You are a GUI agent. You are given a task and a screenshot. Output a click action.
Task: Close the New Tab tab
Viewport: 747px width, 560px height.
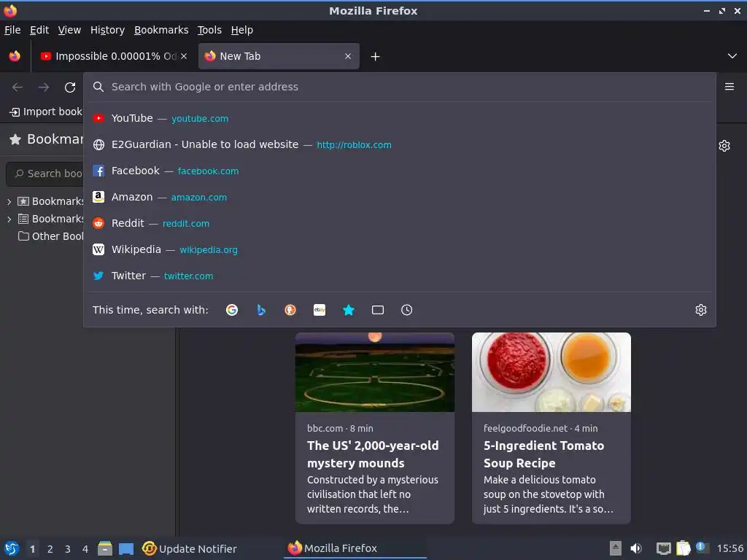pos(348,56)
